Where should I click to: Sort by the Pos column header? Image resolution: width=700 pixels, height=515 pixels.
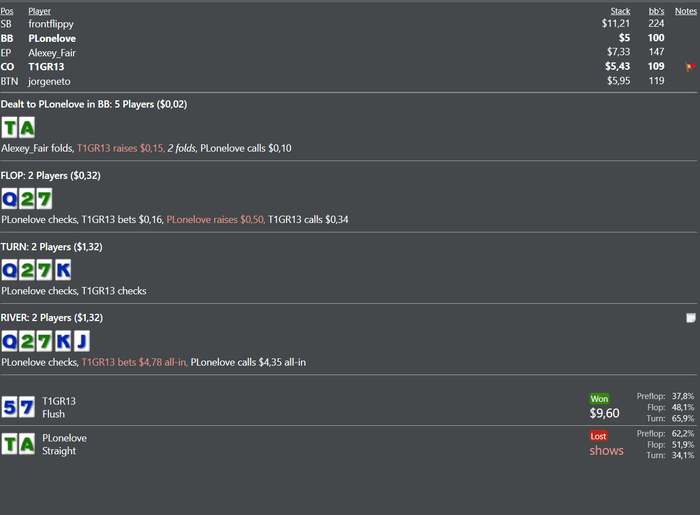(x=7, y=11)
